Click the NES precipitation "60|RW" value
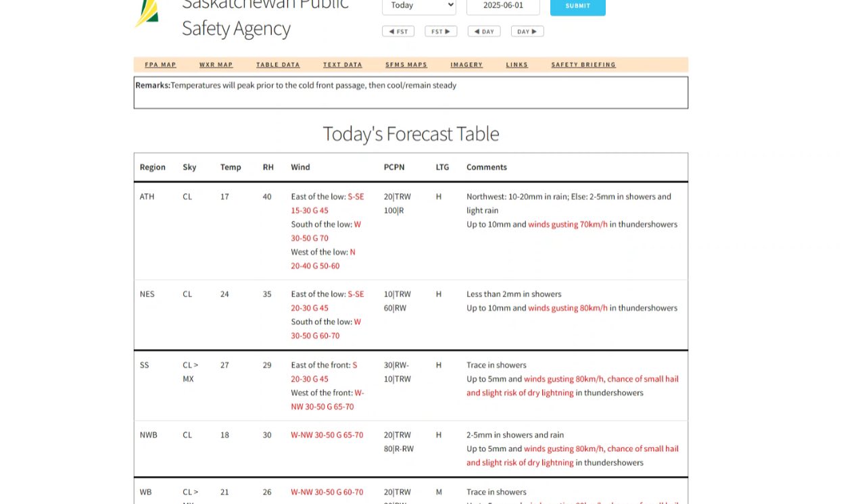This screenshot has width=841, height=504. [395, 308]
